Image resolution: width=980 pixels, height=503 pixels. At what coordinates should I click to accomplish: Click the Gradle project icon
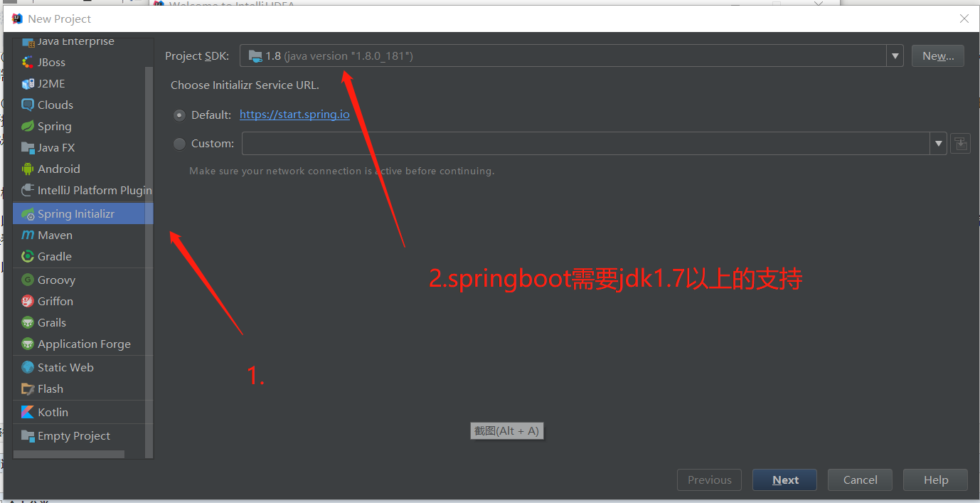pos(28,257)
